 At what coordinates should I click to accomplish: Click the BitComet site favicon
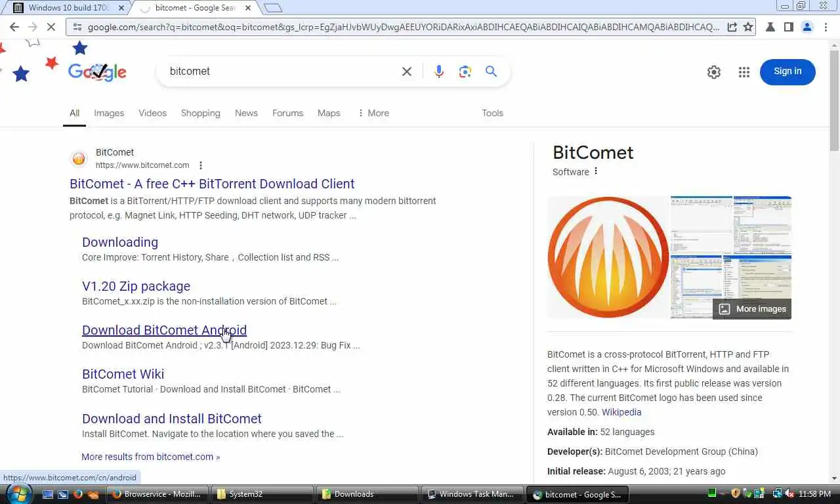pos(79,159)
